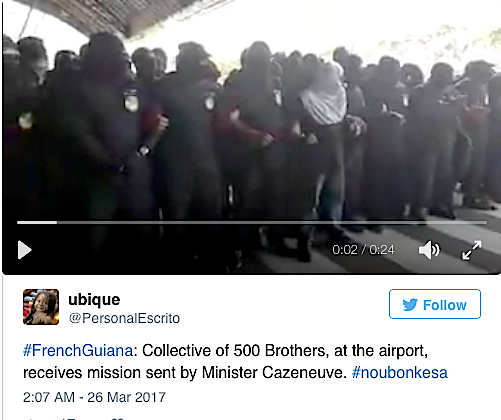Open the 2:07 AM - 26 Mar 2017 timestamp
Viewport: 501px width, 420px height.
coord(94,397)
